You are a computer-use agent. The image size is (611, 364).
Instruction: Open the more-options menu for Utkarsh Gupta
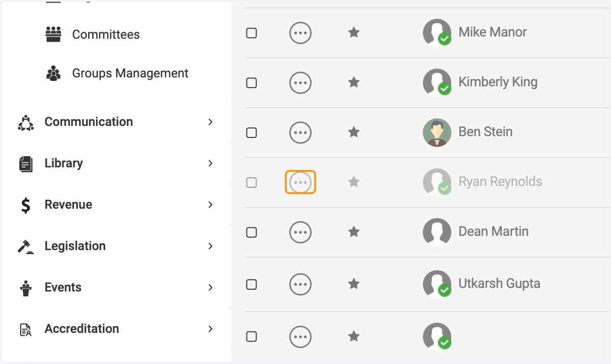pos(300,284)
